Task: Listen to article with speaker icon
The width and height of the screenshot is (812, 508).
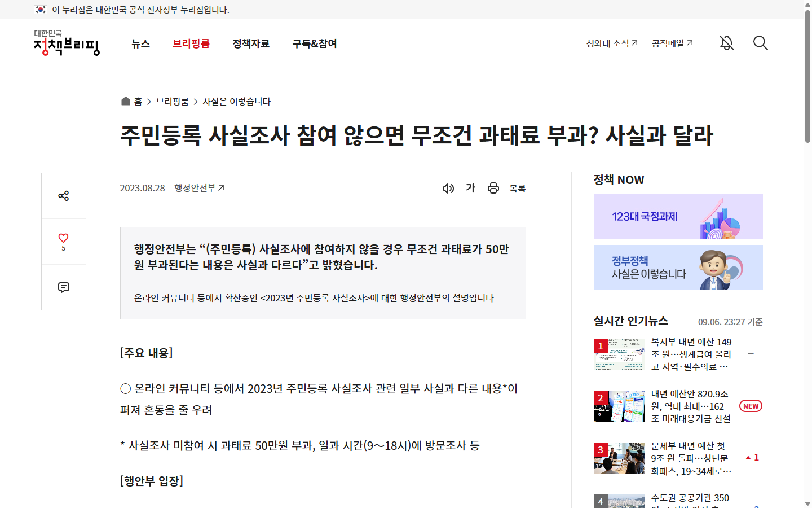Action: tap(448, 189)
